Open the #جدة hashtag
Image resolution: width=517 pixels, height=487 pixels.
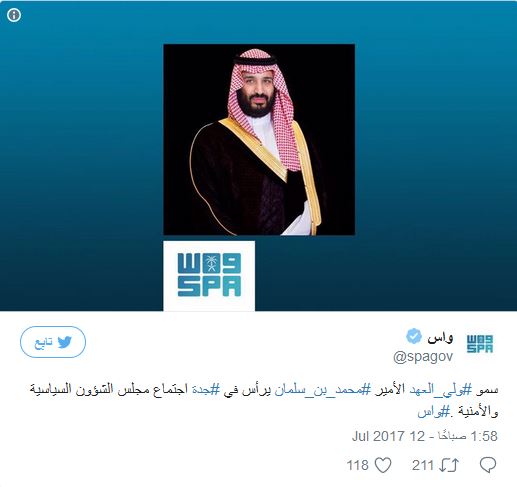(206, 390)
